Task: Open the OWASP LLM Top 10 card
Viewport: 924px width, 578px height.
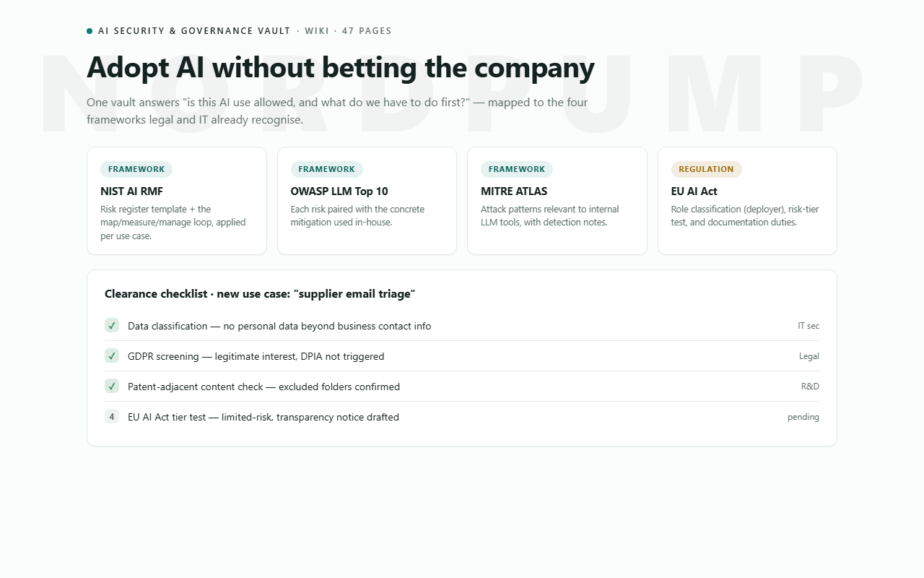Action: tap(367, 201)
